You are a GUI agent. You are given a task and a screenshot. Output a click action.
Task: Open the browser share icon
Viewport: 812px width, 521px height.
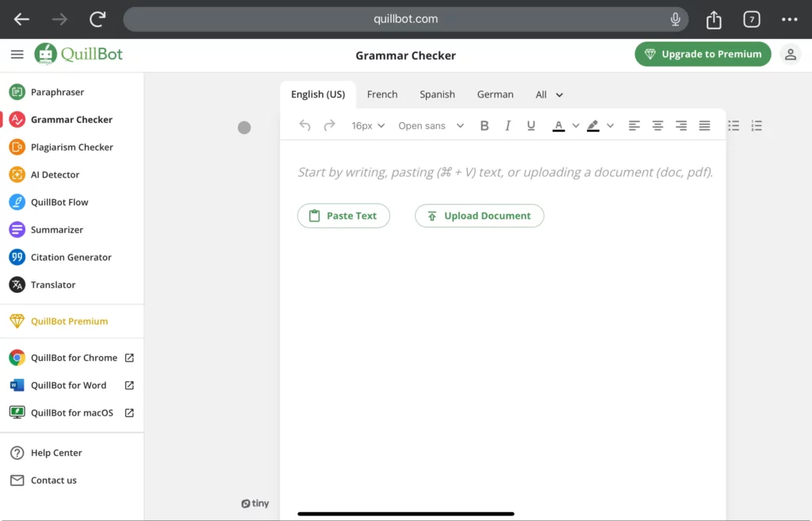(x=714, y=20)
